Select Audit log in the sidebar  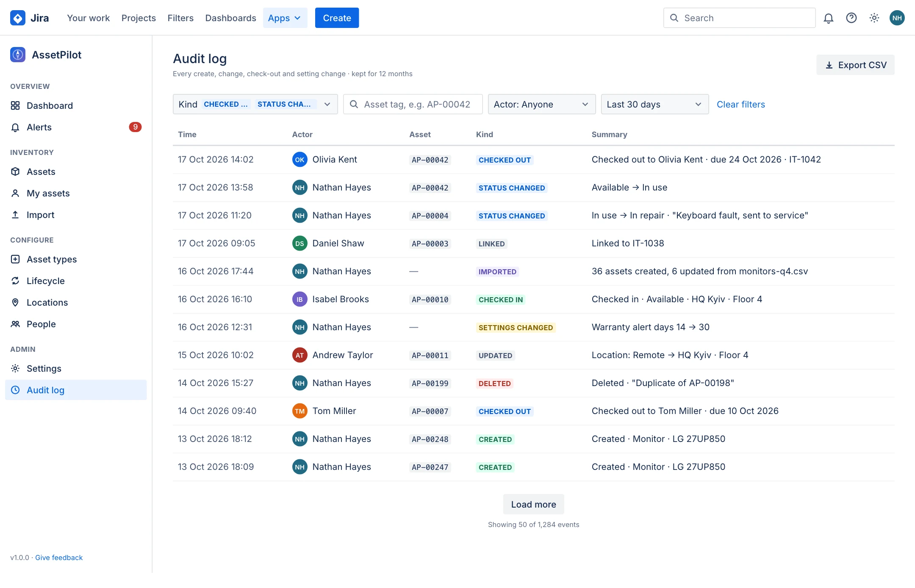[76, 390]
